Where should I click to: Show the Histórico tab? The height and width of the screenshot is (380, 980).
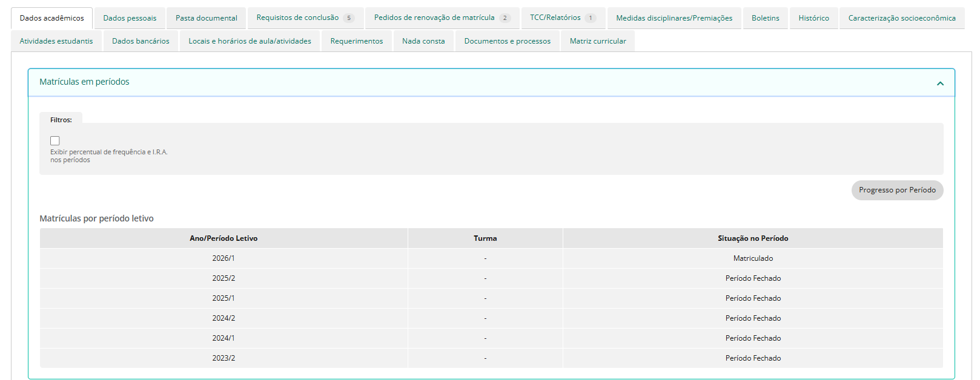[x=813, y=18]
